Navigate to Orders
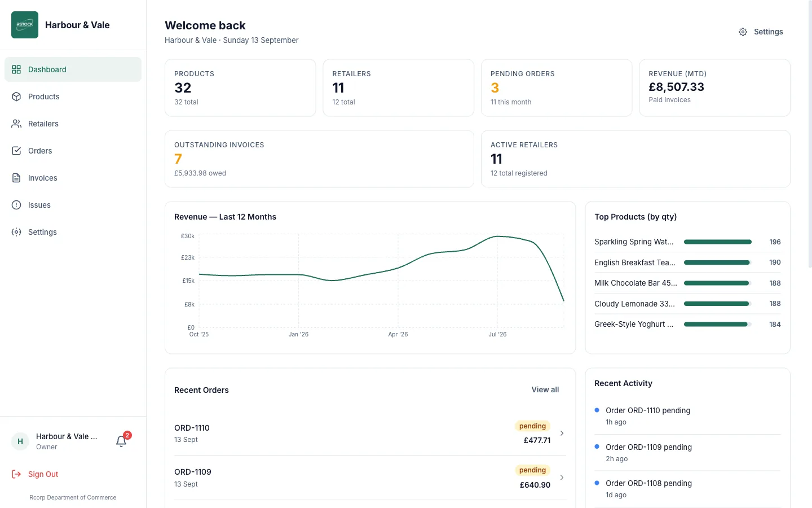This screenshot has width=812, height=508. pyautogui.click(x=73, y=151)
